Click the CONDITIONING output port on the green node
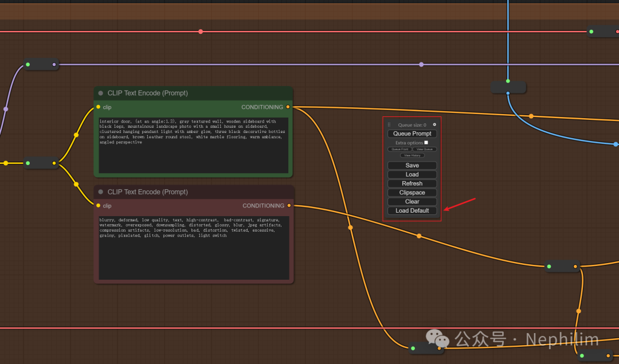Viewport: 619px width, 364px height. tap(288, 107)
